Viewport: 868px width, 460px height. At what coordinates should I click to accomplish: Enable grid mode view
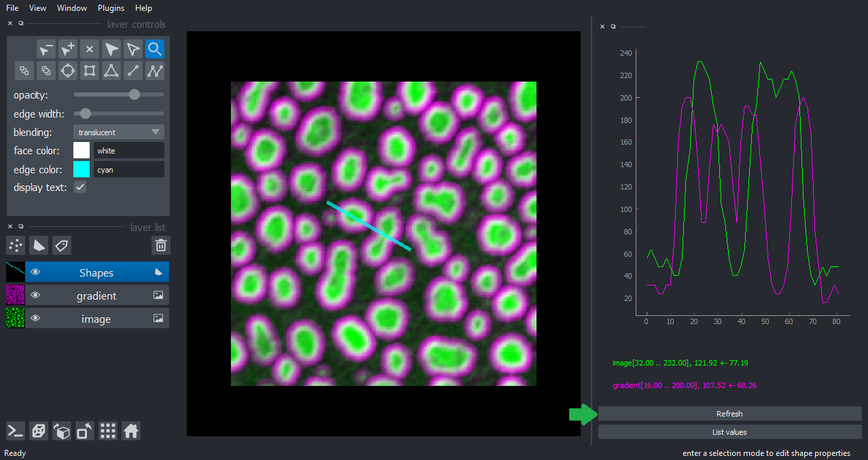click(108, 431)
